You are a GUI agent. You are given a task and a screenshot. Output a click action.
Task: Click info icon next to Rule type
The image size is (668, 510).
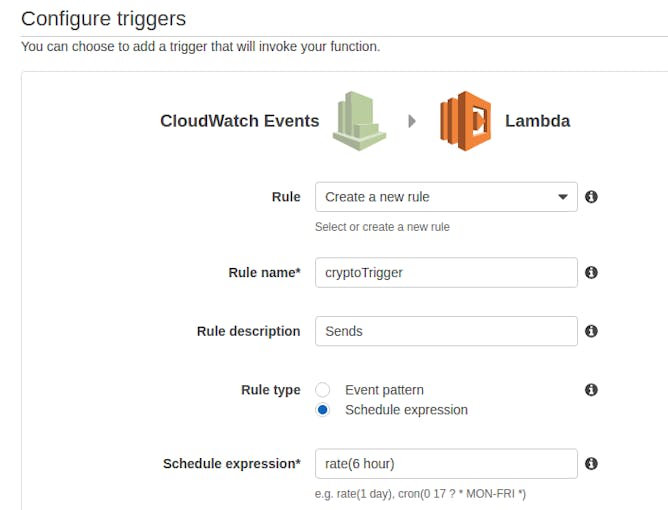[591, 389]
